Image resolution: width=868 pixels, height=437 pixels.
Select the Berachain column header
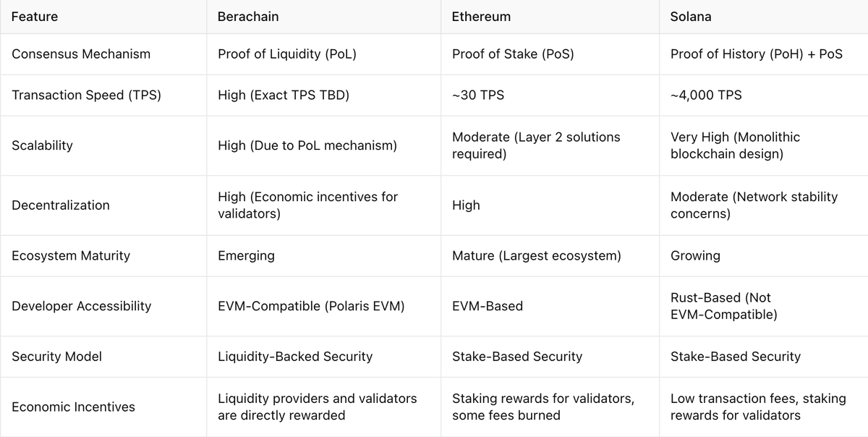[248, 16]
